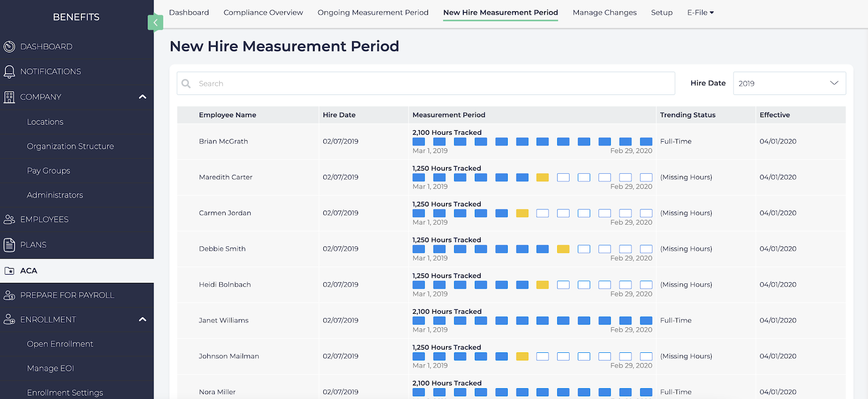Image resolution: width=868 pixels, height=399 pixels.
Task: Open the Pay Groups sidebar link
Action: pyautogui.click(x=49, y=171)
